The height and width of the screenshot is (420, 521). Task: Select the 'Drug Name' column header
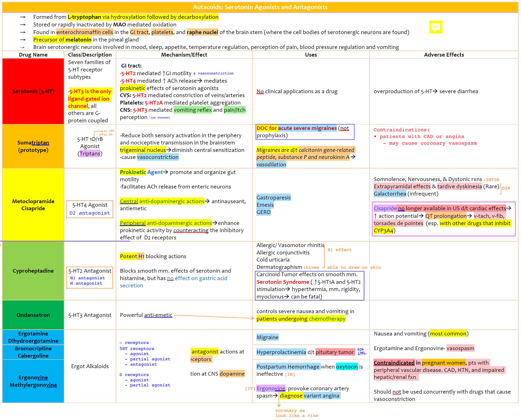33,55
